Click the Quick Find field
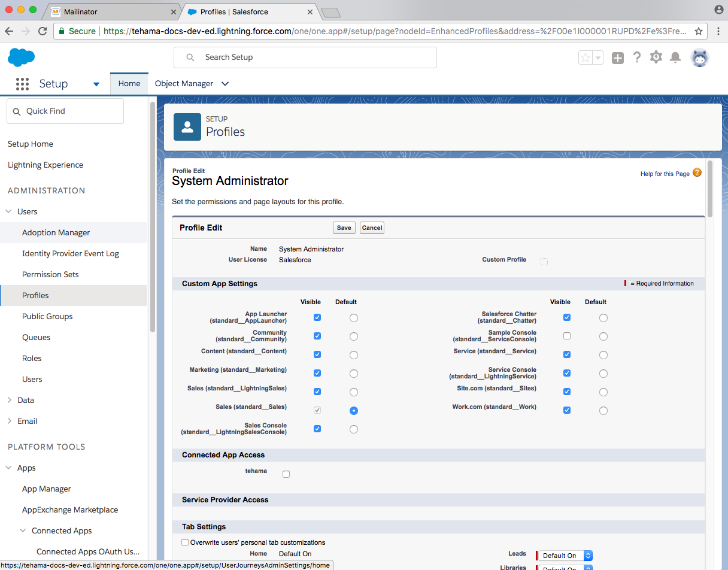This screenshot has width=728, height=570. coord(65,111)
